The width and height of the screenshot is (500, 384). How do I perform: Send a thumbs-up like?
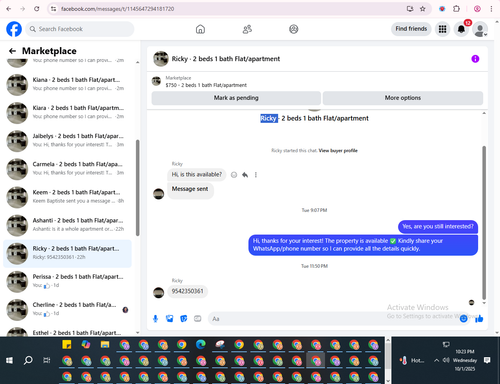point(479,319)
